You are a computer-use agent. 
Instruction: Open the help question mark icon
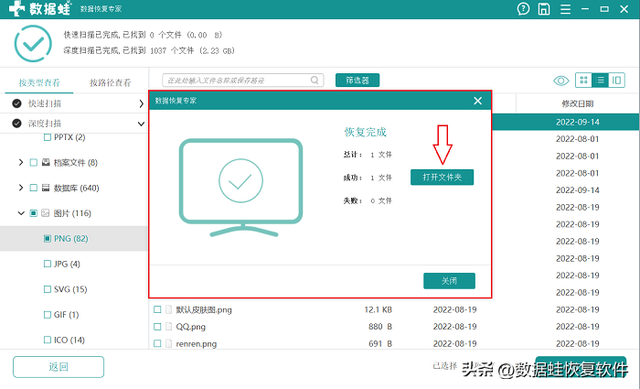coord(523,9)
